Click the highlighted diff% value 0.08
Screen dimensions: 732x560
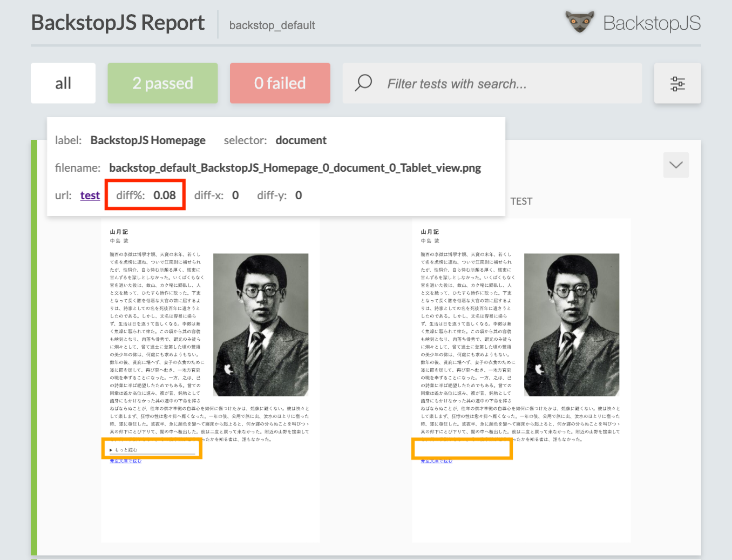click(x=165, y=195)
